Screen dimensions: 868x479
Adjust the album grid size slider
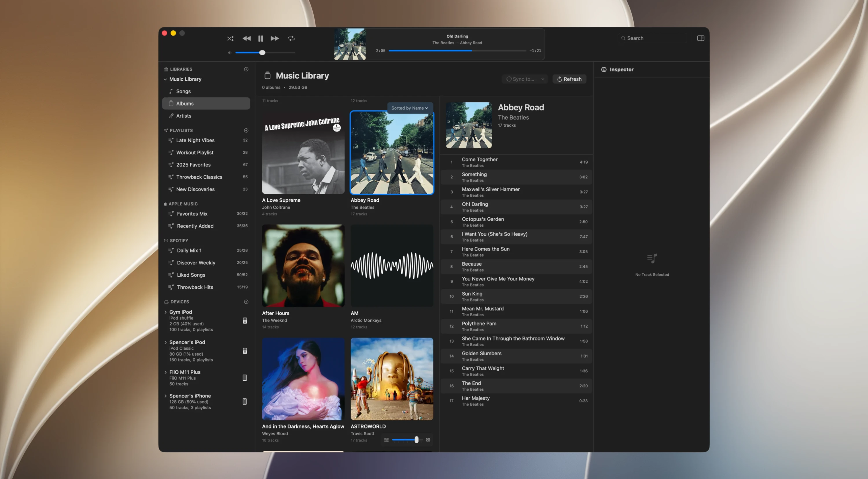point(407,440)
